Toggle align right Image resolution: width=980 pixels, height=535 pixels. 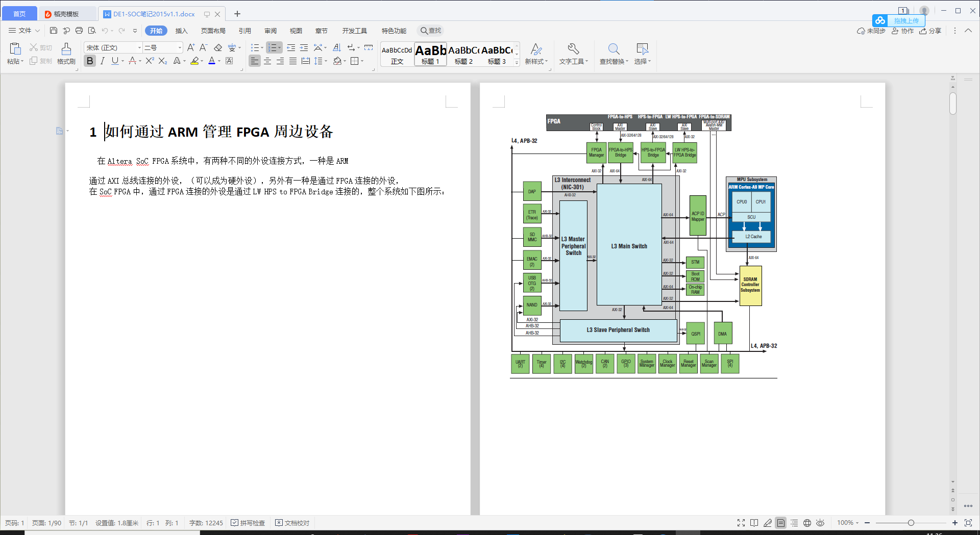280,61
